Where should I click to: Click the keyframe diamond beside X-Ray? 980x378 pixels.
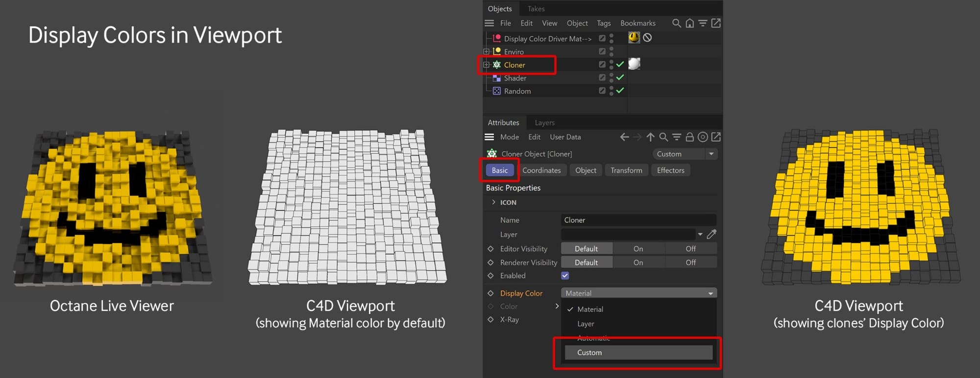[490, 319]
